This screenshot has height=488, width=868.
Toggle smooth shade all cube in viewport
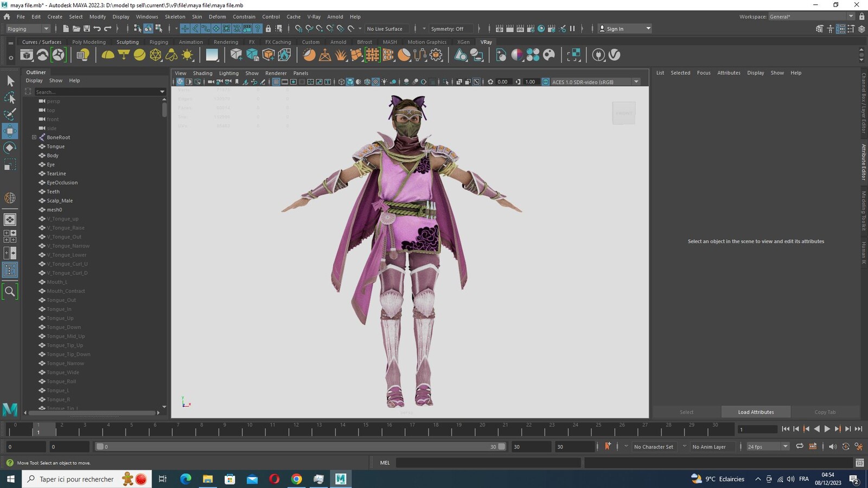350,82
